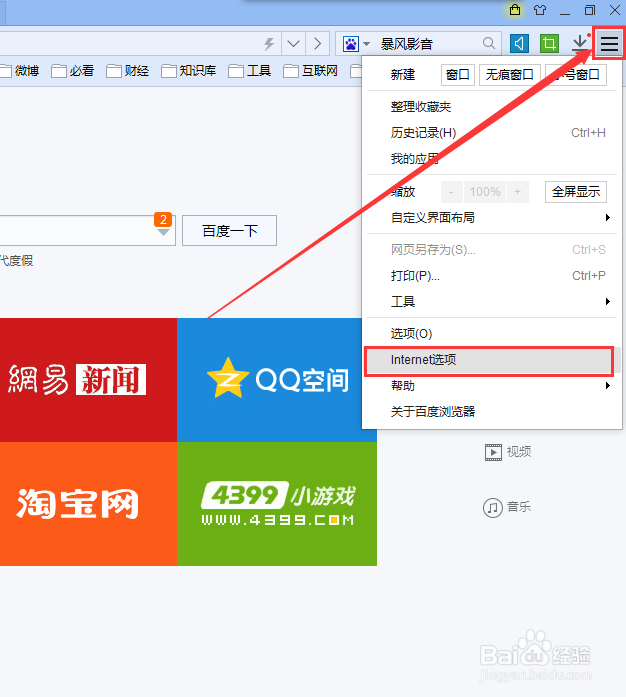
Task: Click the 无痕窗口 incognito window button
Action: (510, 75)
